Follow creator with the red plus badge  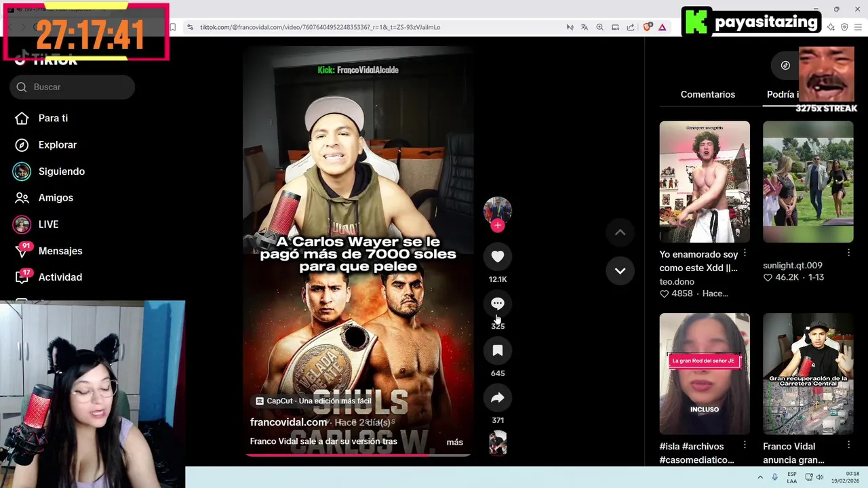[x=498, y=226]
